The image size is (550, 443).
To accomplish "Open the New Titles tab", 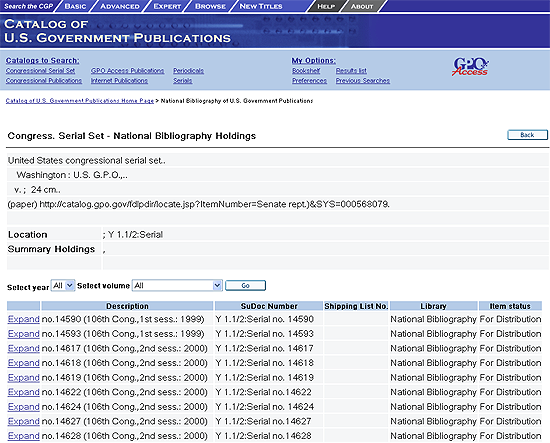I will point(261,6).
